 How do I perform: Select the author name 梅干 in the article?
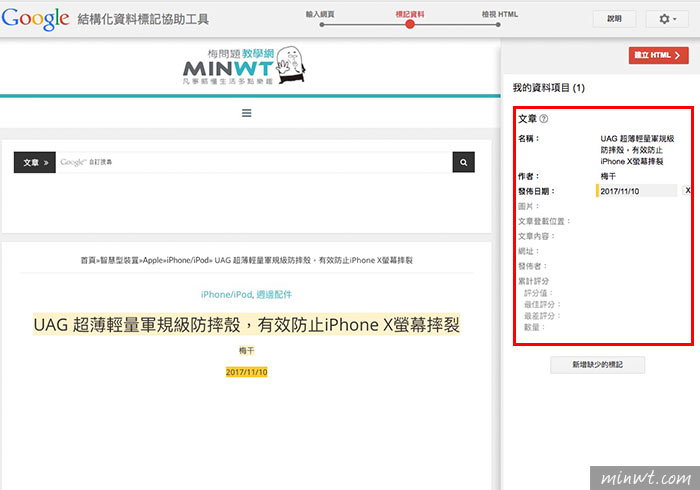[x=246, y=351]
